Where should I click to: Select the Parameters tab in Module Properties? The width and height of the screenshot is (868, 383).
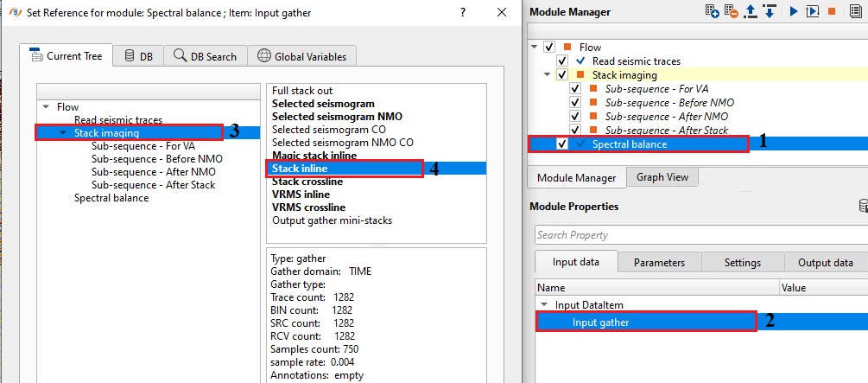coord(658,263)
